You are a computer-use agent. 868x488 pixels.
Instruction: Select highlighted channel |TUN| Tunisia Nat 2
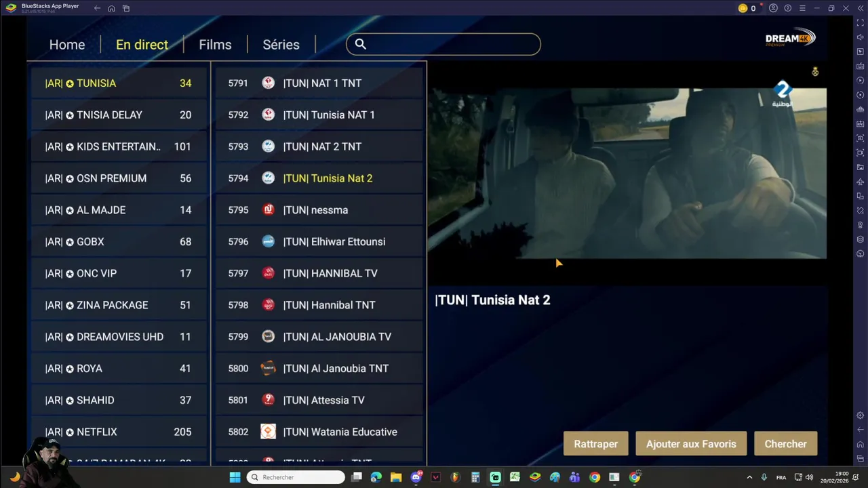tap(319, 178)
